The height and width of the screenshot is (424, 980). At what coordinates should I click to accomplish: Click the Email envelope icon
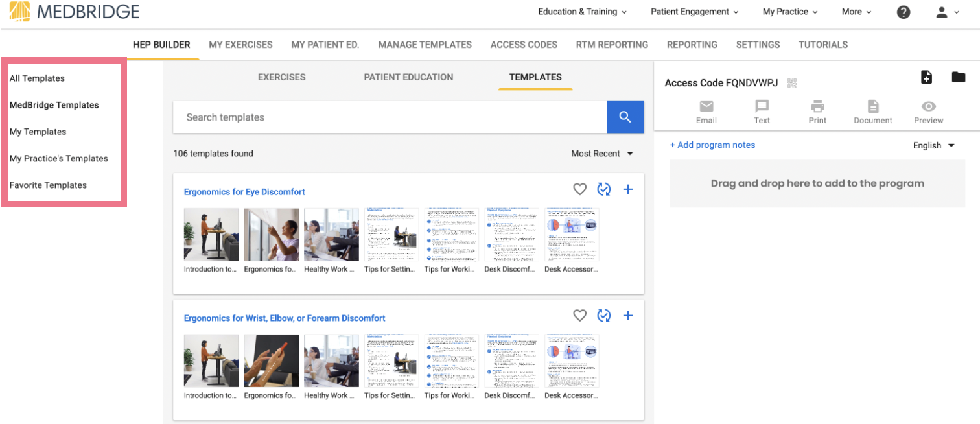706,106
